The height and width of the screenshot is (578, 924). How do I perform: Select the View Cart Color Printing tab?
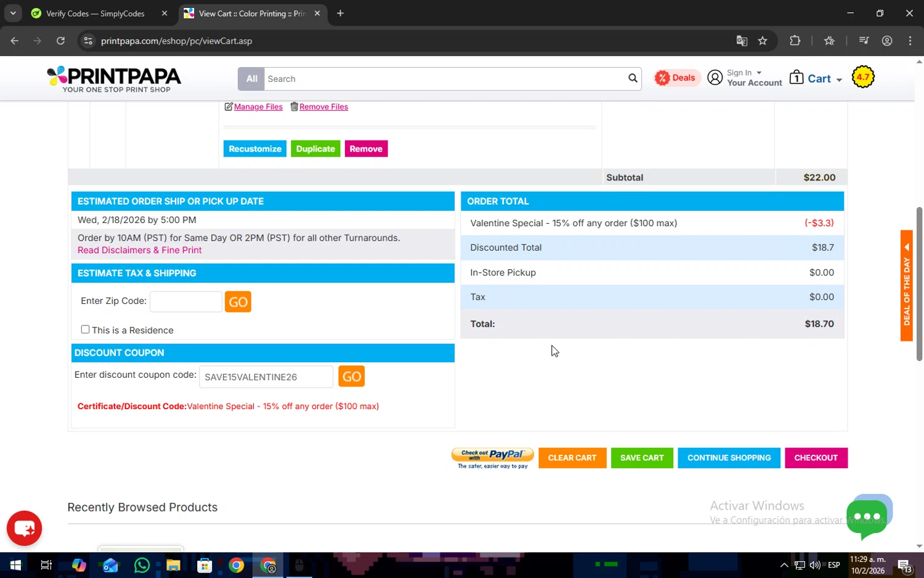click(x=253, y=13)
